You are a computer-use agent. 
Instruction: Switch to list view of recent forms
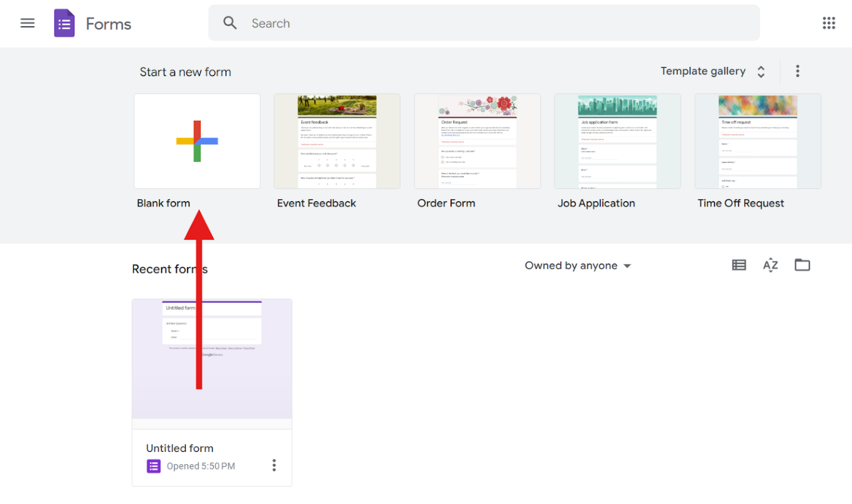(x=738, y=265)
